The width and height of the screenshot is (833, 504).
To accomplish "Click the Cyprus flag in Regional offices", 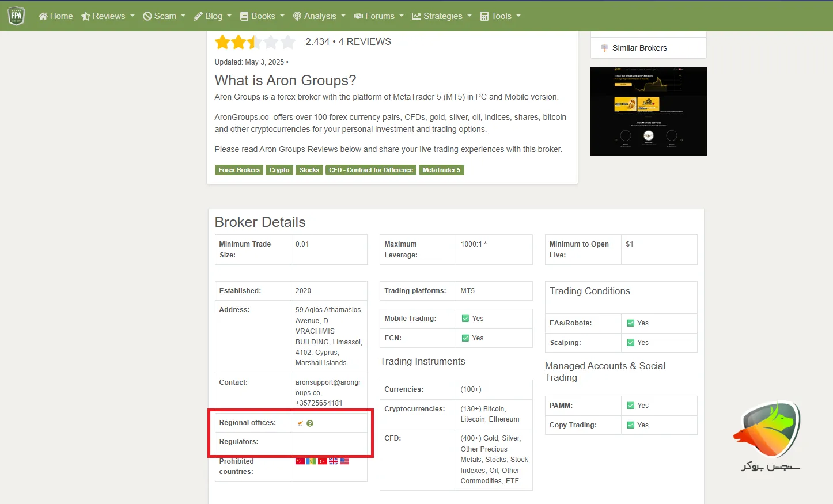I will [x=300, y=423].
